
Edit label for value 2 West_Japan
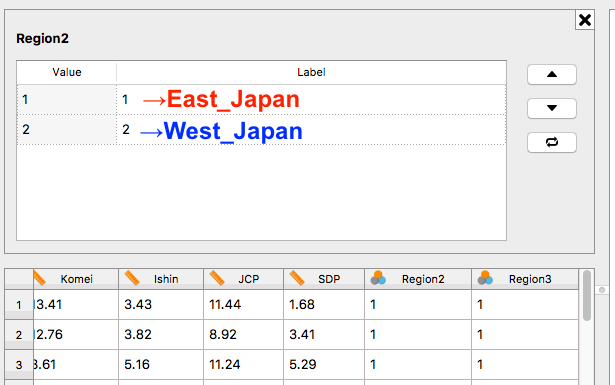tap(311, 130)
